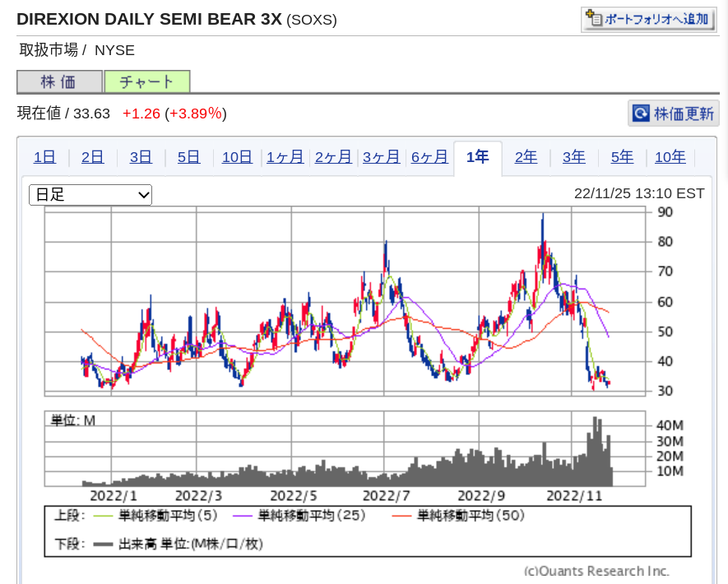The height and width of the screenshot is (584, 728).
Task: Click the red 単純移動平均(50) legend line
Action: [401, 515]
